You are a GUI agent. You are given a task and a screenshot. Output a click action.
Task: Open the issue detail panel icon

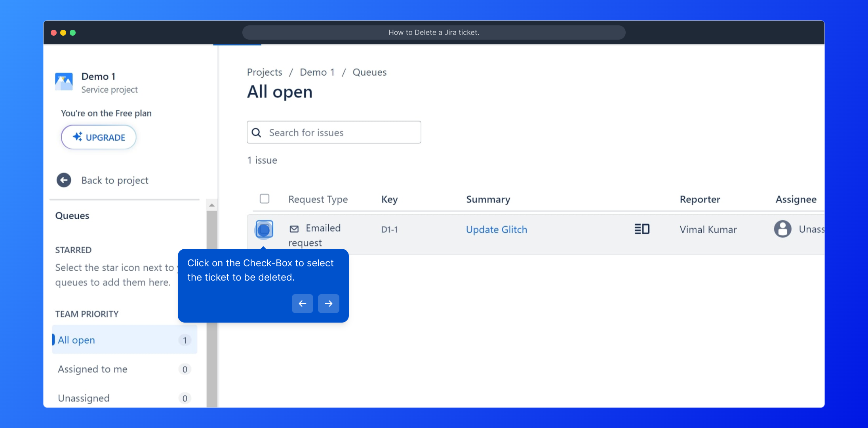tap(642, 229)
